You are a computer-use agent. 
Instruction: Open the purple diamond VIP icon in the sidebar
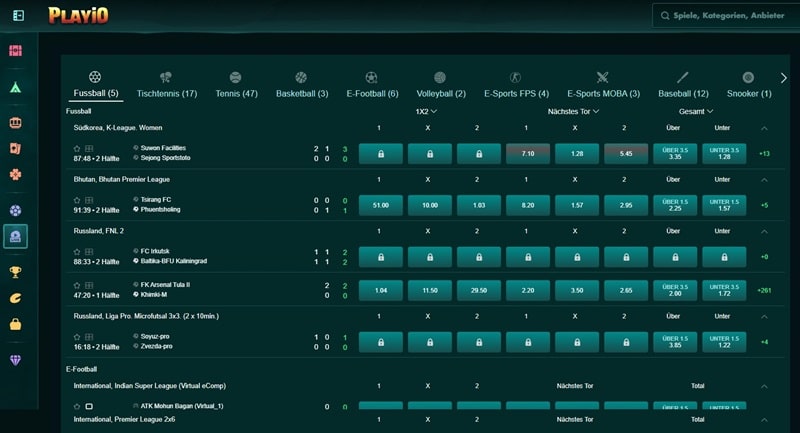point(15,360)
